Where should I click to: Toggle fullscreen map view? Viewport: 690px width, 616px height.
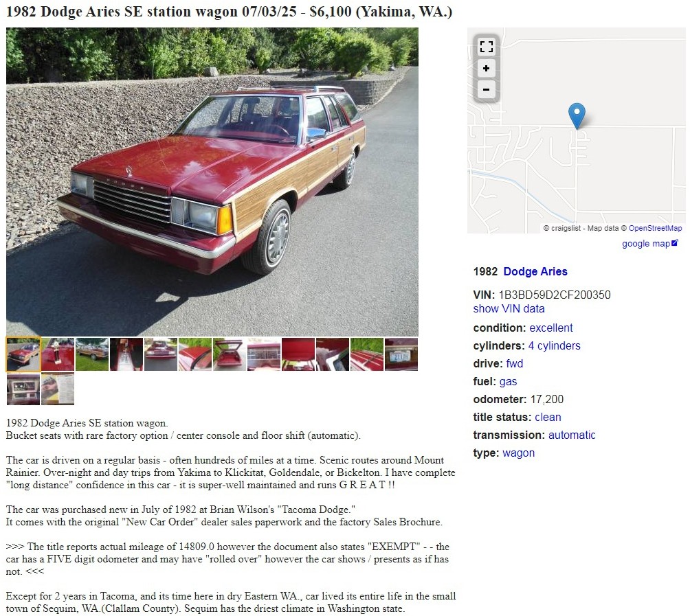[487, 47]
